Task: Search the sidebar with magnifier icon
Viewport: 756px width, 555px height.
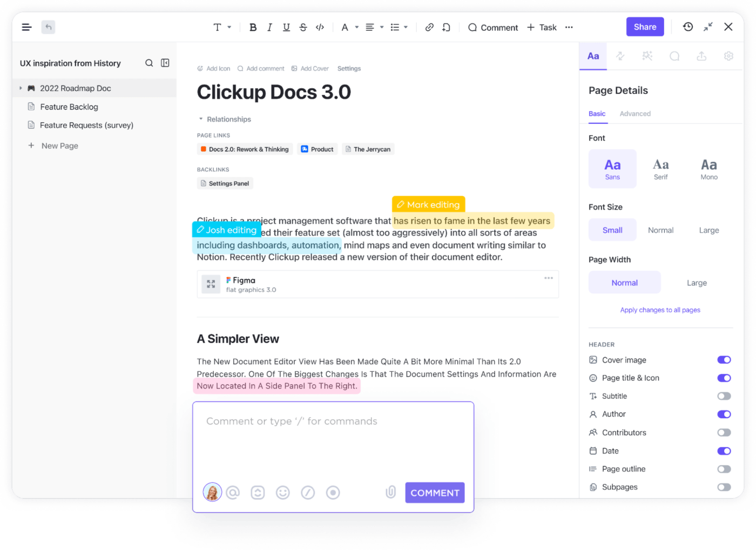Action: click(x=149, y=63)
